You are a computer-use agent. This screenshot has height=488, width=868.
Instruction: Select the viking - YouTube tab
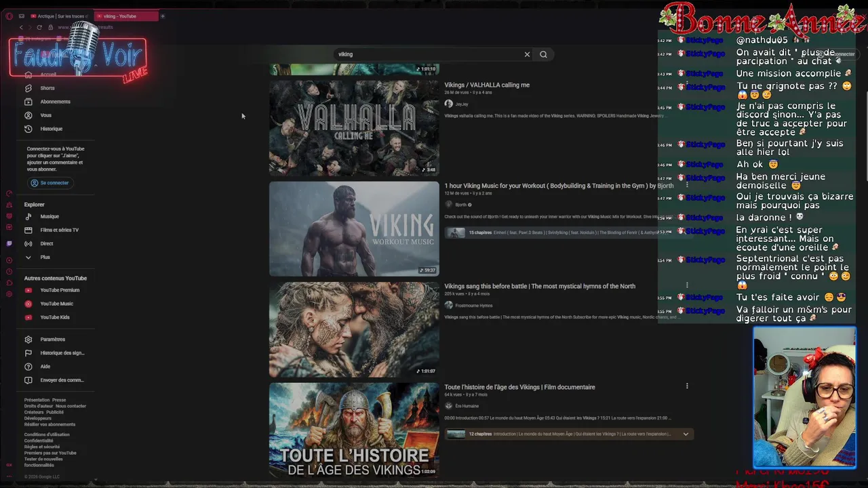125,16
